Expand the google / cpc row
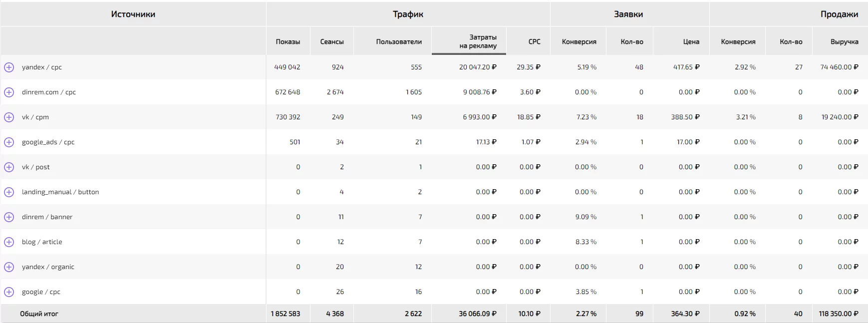 [x=9, y=292]
